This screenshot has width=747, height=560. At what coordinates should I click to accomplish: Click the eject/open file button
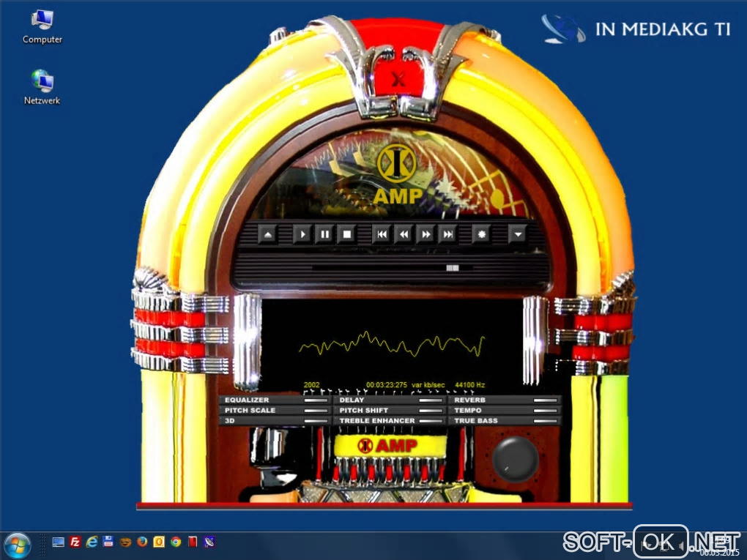[268, 234]
